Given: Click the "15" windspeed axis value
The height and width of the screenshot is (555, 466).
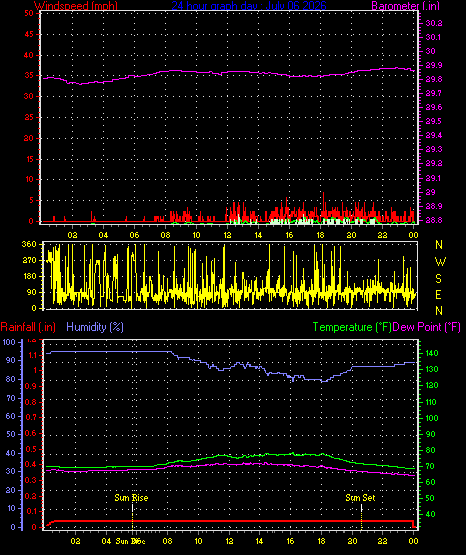Looking at the screenshot, I should 29,159.
